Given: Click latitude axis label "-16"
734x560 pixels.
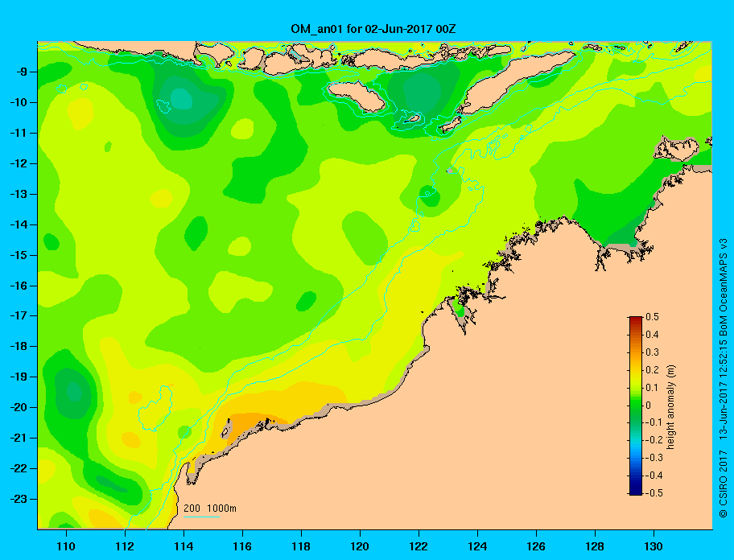Looking at the screenshot, I should 18,286.
